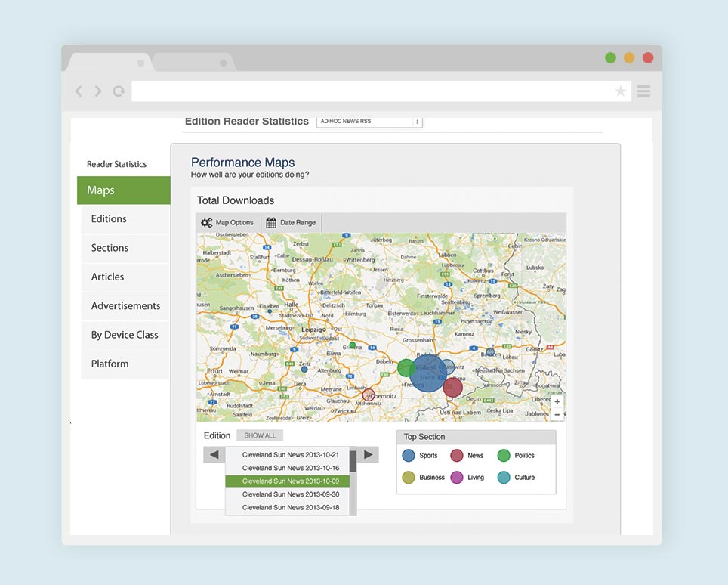
Task: Select Cleveland Sun News 2013-09-30
Action: (x=288, y=494)
